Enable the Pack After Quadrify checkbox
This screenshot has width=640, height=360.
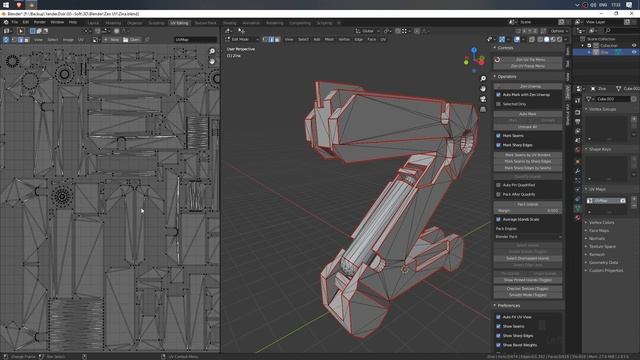[x=498, y=194]
